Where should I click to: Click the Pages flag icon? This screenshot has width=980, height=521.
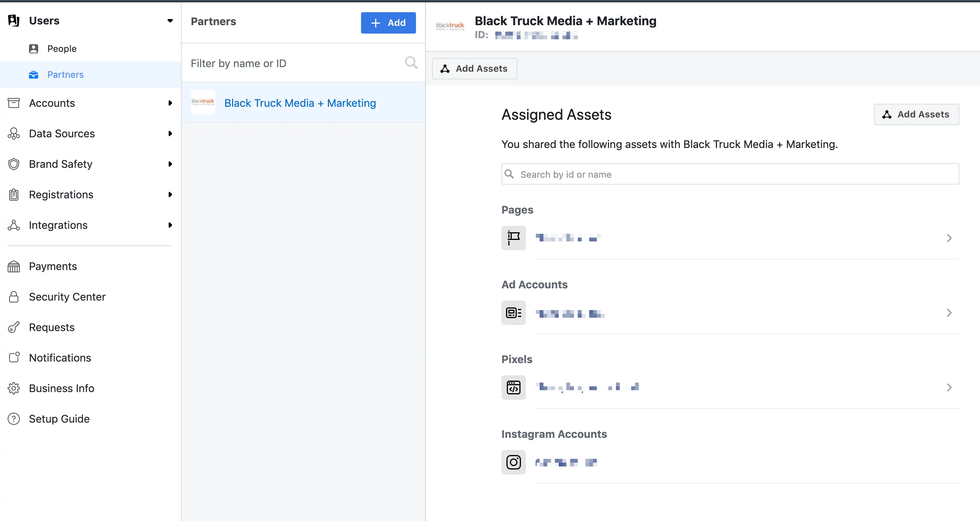pos(513,238)
